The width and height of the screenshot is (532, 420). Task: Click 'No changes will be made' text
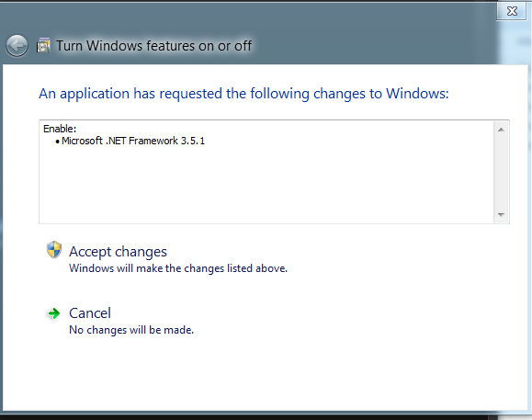131,330
